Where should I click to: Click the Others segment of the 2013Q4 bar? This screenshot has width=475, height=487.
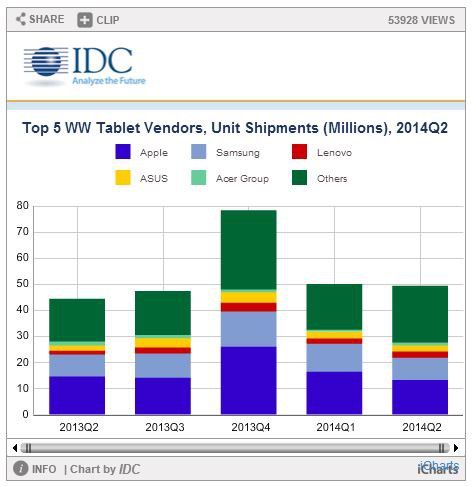pyautogui.click(x=249, y=250)
